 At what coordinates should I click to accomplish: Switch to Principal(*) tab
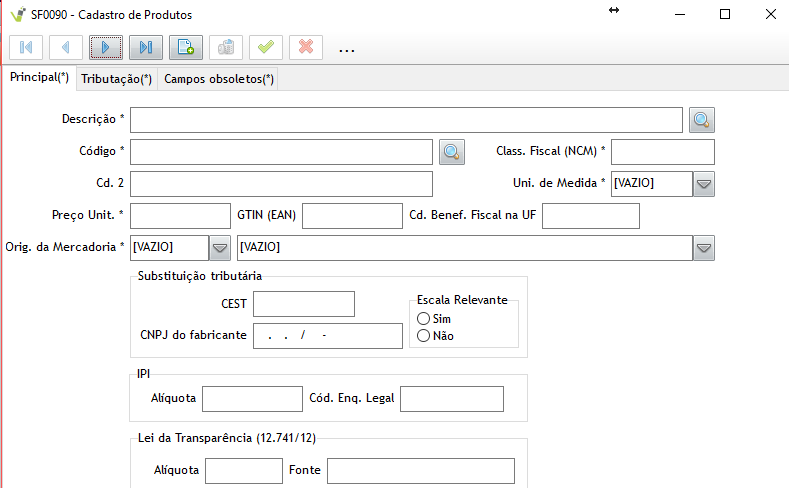point(39,77)
